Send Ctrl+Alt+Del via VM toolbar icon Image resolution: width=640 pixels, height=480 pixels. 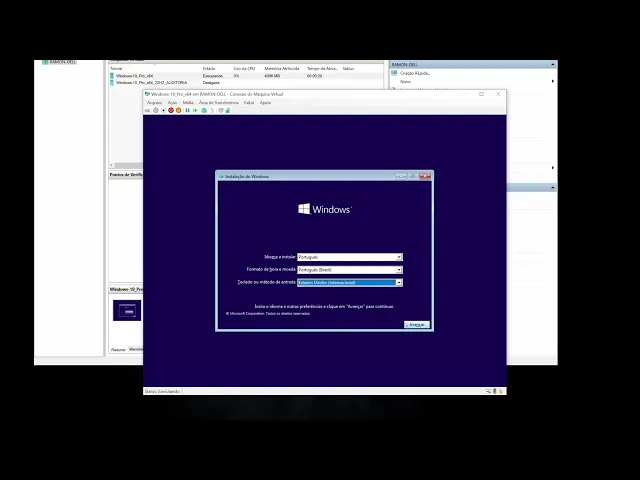pyautogui.click(x=147, y=111)
